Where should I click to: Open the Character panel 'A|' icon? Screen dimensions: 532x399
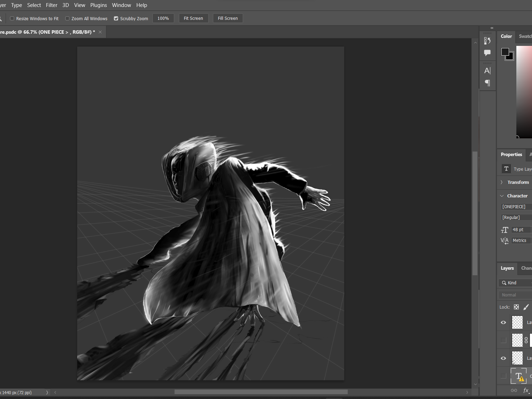487,71
